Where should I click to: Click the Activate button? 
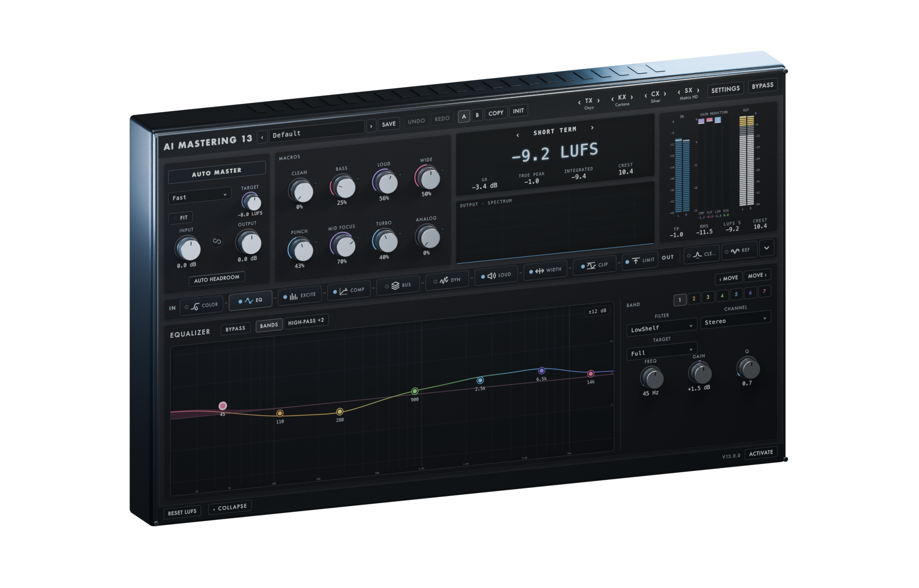pos(761,453)
